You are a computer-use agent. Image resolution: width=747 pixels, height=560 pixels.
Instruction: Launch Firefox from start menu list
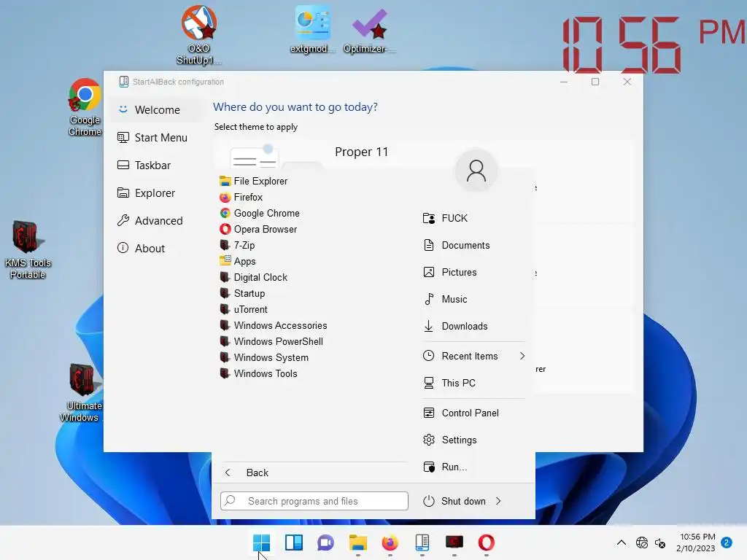[241, 197]
